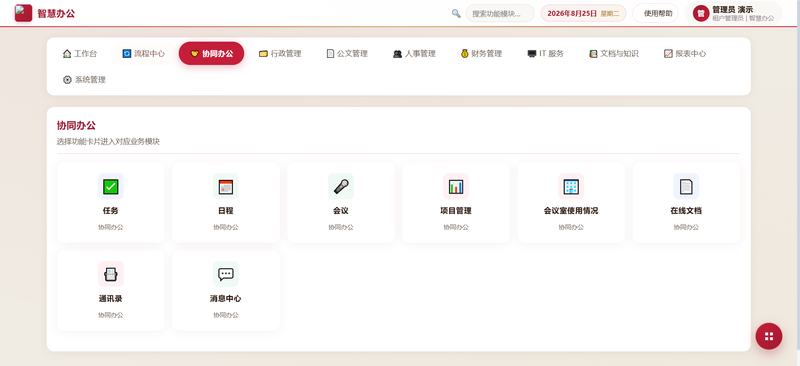Click the people icon of 人事管理
The height and width of the screenshot is (366, 800).
click(397, 54)
